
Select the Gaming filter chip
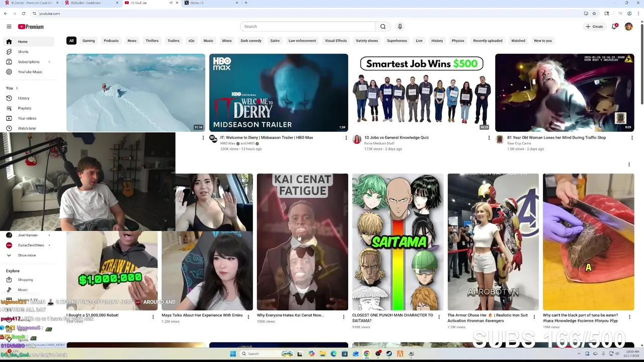point(89,41)
